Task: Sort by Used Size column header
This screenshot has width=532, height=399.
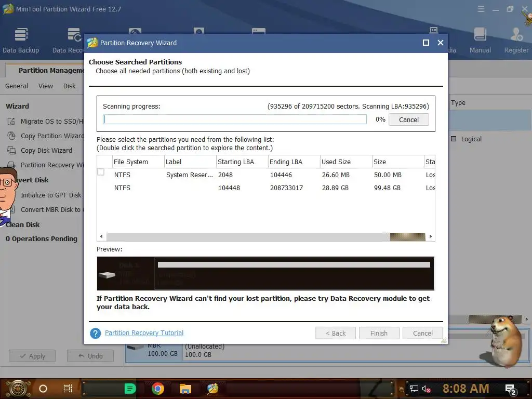Action: pyautogui.click(x=346, y=162)
